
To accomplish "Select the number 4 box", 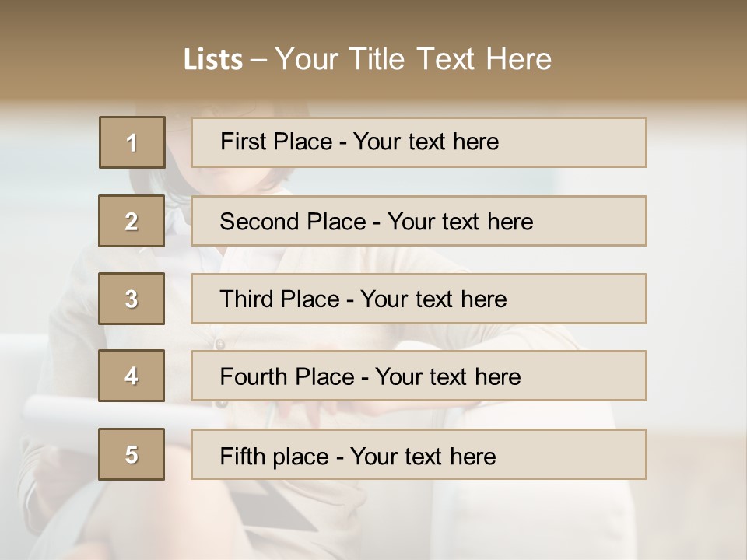I will 132,376.
